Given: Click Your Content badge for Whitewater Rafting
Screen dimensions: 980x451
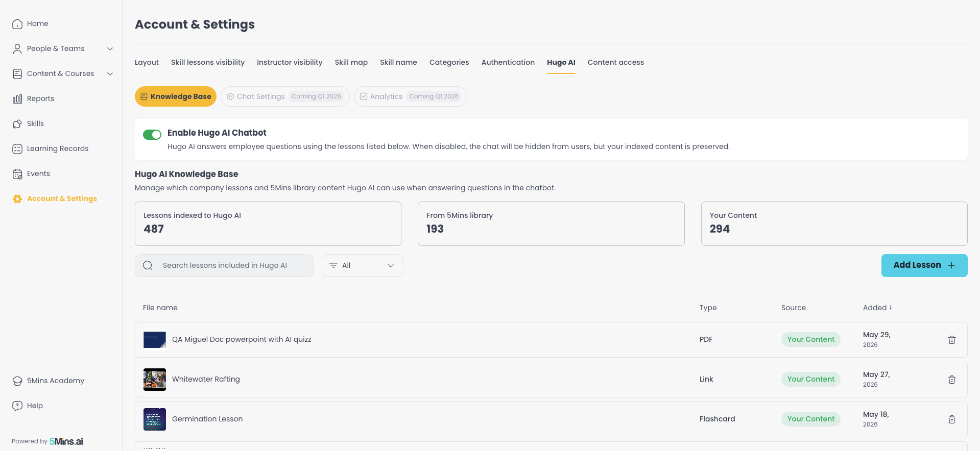Looking at the screenshot, I should pos(811,380).
